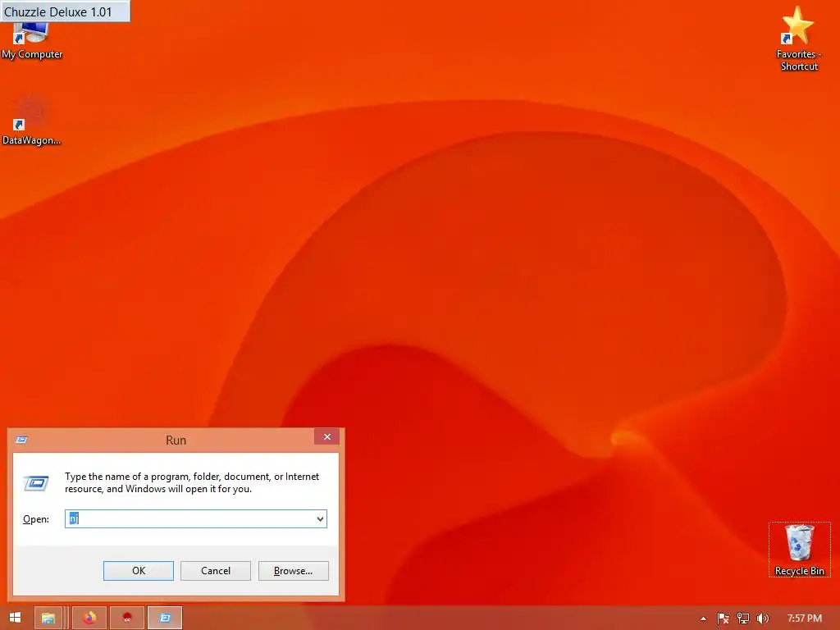This screenshot has height=630, width=840.
Task: Switch to the red taskbar application icon
Action: pyautogui.click(x=127, y=619)
